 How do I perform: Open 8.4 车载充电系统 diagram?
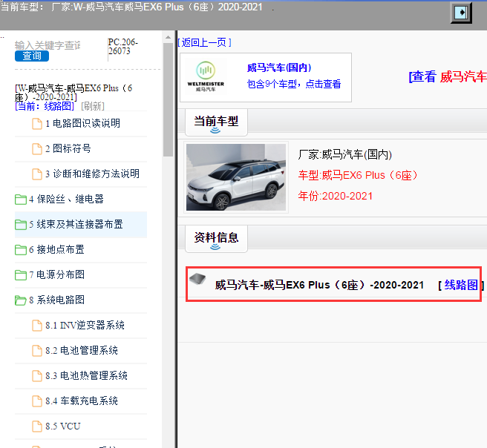coord(82,401)
